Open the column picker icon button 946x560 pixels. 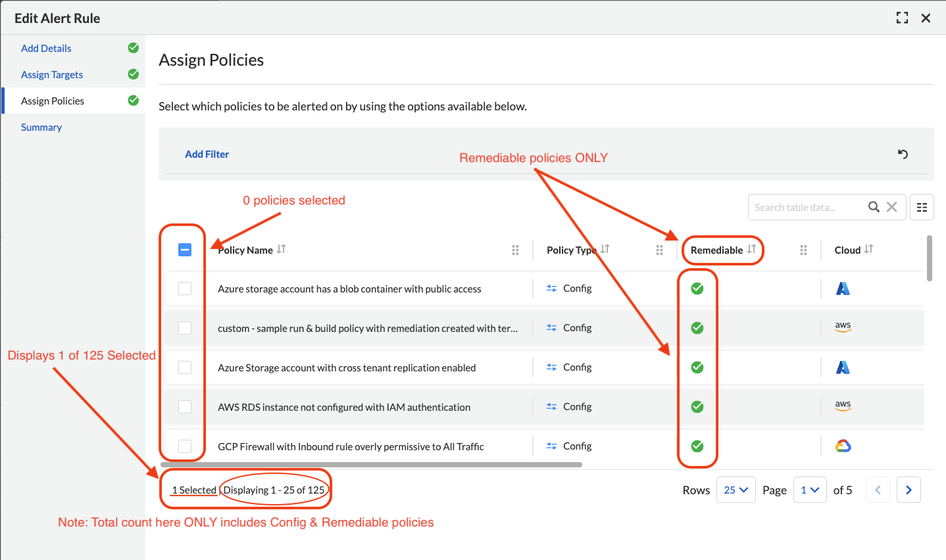click(x=922, y=207)
